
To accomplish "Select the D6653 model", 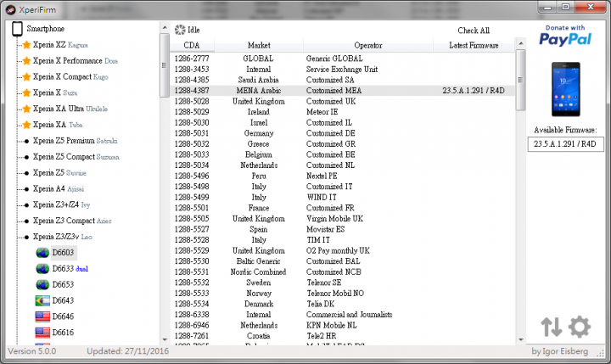I will [x=63, y=284].
